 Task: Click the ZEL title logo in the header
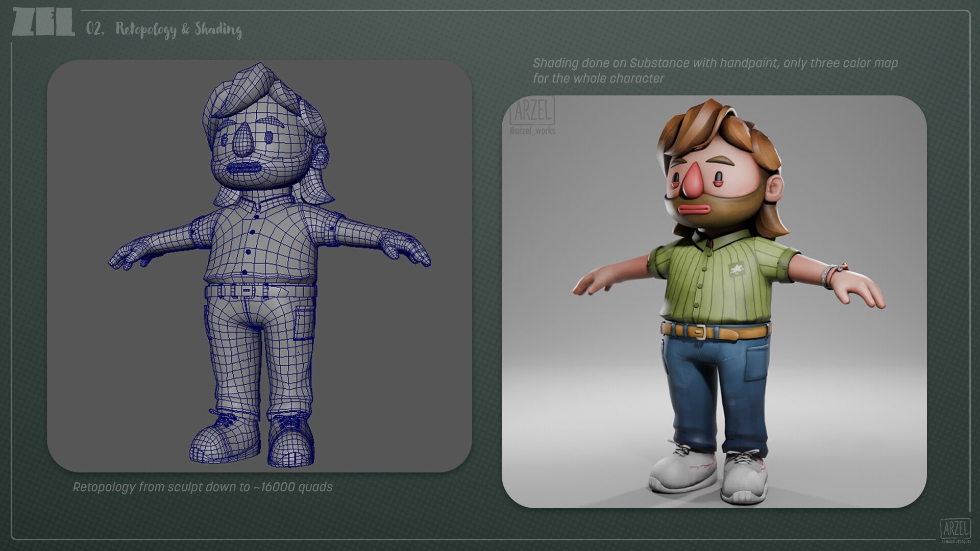pyautogui.click(x=43, y=22)
